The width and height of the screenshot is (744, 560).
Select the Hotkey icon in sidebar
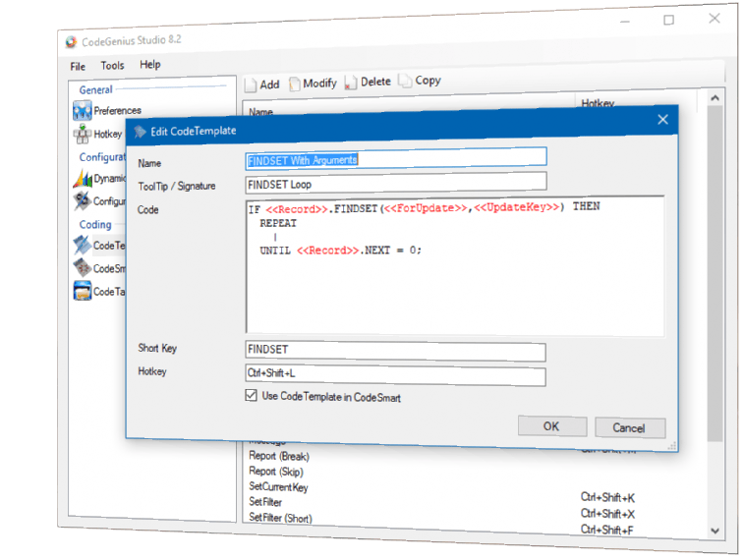click(x=83, y=135)
